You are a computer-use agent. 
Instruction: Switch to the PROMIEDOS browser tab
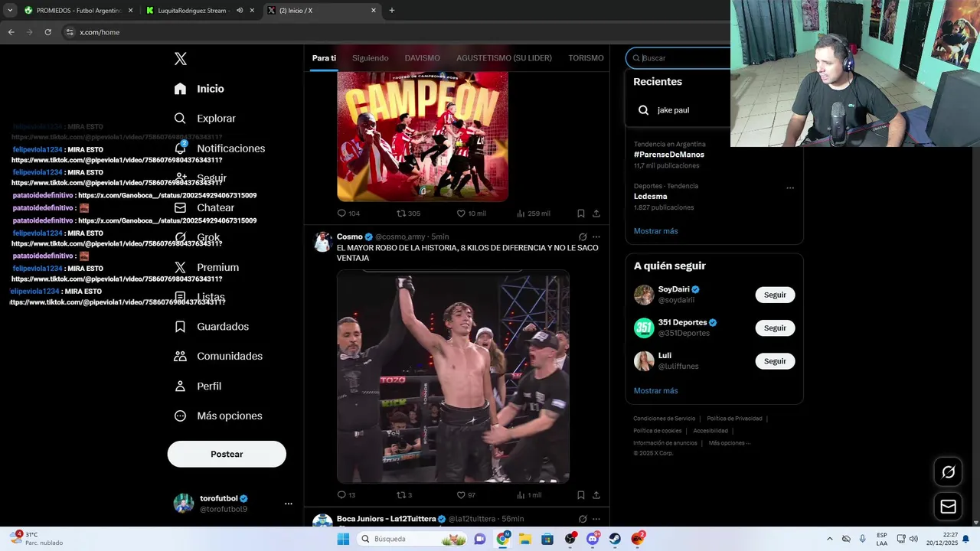(x=78, y=11)
